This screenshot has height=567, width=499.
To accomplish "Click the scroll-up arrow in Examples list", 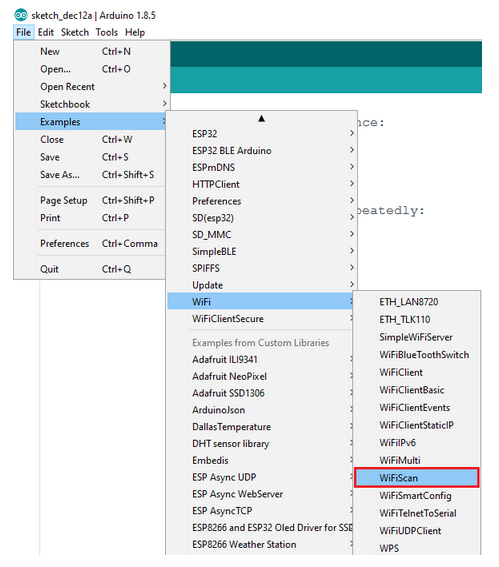I will [261, 119].
